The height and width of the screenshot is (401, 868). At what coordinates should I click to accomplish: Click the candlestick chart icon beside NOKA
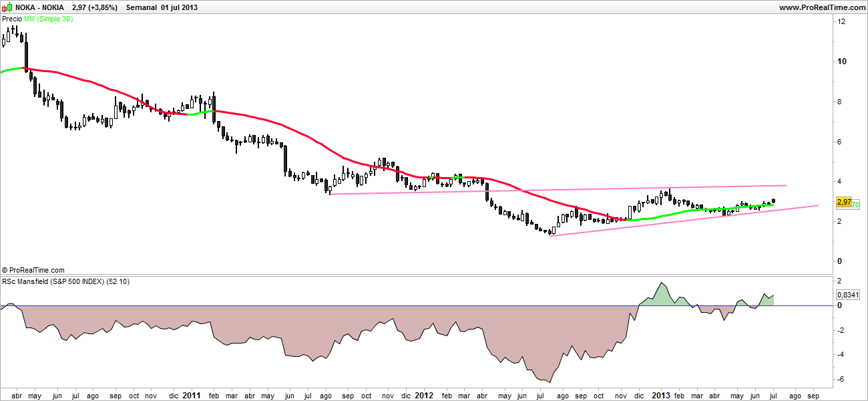7,7
